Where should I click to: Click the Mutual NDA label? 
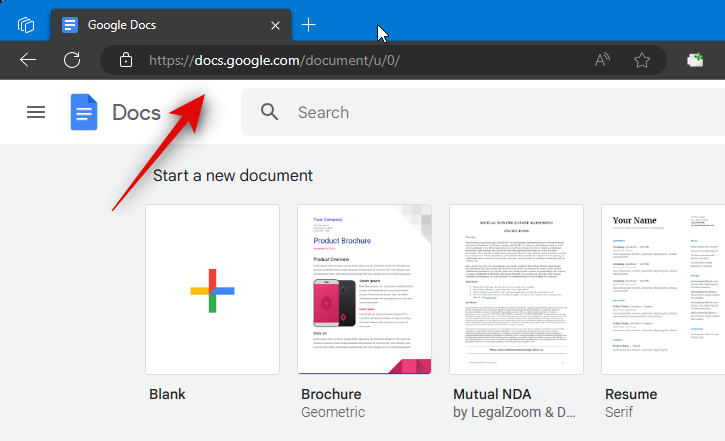click(x=492, y=394)
